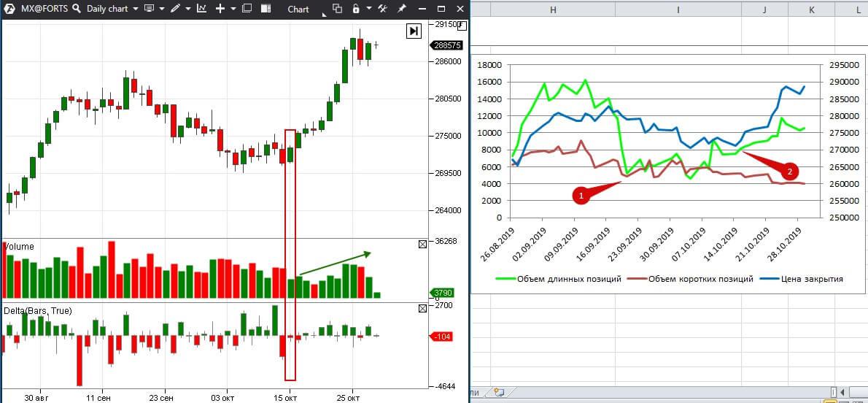Expand the Daily chart timeframe dropdown
This screenshot has width=868, height=403.
tap(136, 9)
